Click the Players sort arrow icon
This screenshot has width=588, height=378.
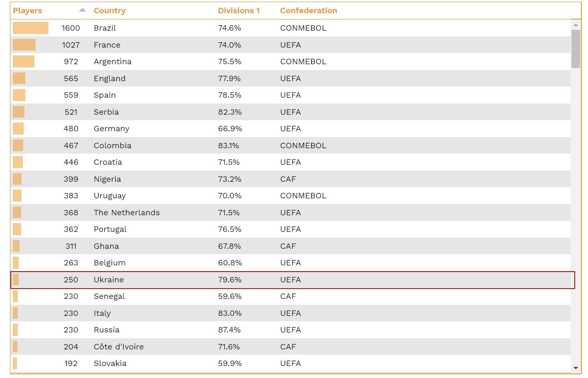[82, 10]
